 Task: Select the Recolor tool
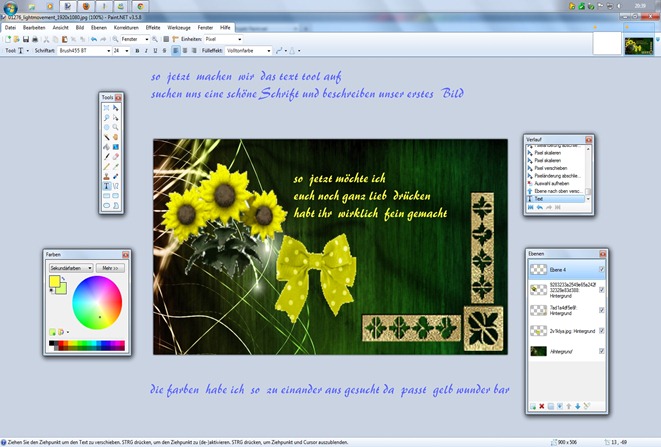coord(116,176)
